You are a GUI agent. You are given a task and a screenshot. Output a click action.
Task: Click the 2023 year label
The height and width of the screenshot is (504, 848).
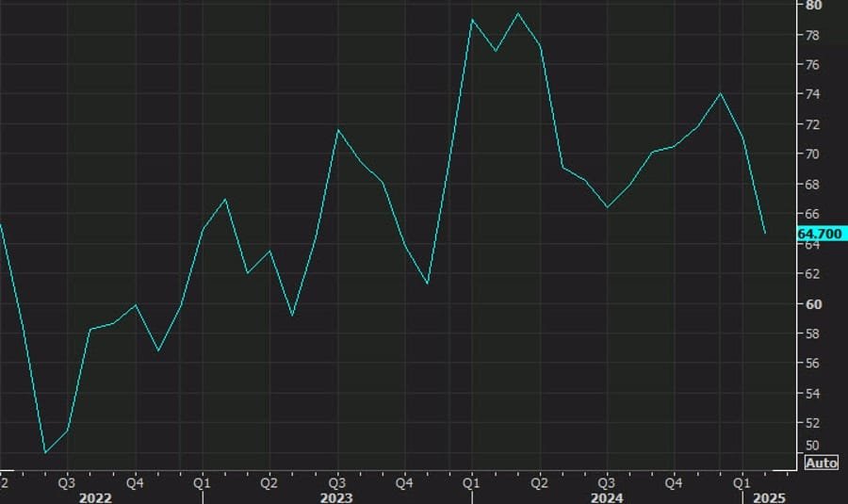(336, 496)
